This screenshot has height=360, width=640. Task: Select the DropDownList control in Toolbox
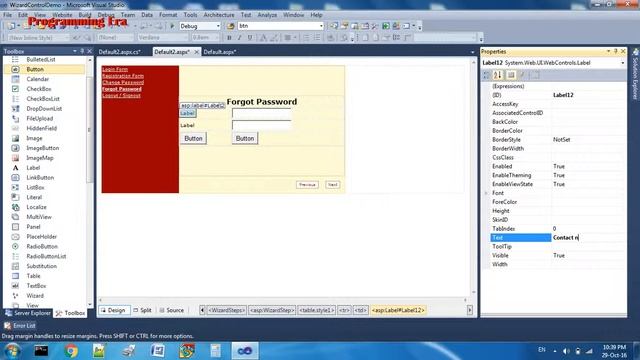44,109
